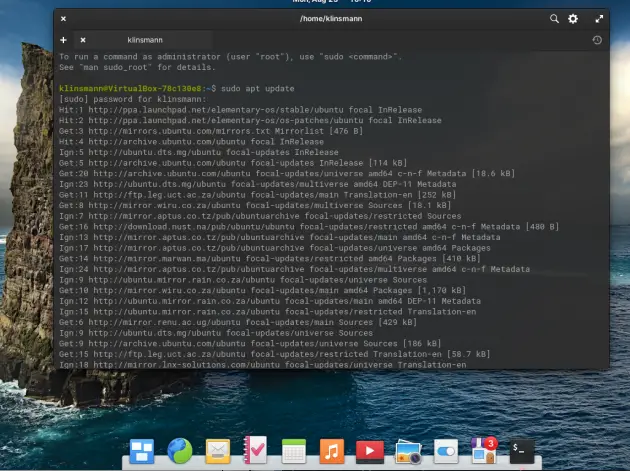The image size is (630, 471).
Task: Click the Get:20 universe c-n-f Metadata line
Action: click(x=287, y=174)
